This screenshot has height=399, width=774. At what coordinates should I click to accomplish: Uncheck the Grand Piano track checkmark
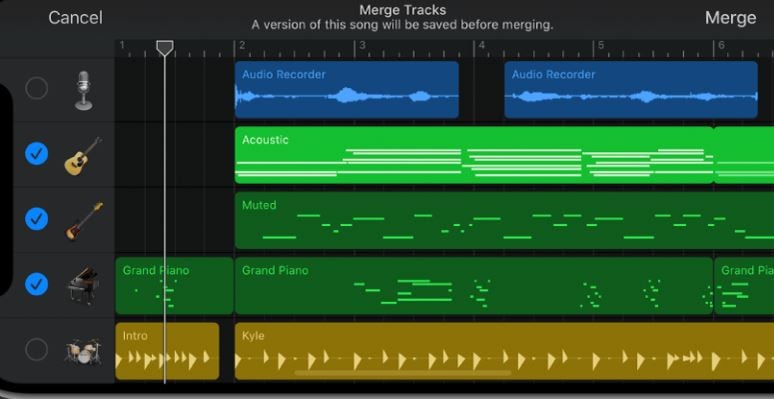coord(37,284)
